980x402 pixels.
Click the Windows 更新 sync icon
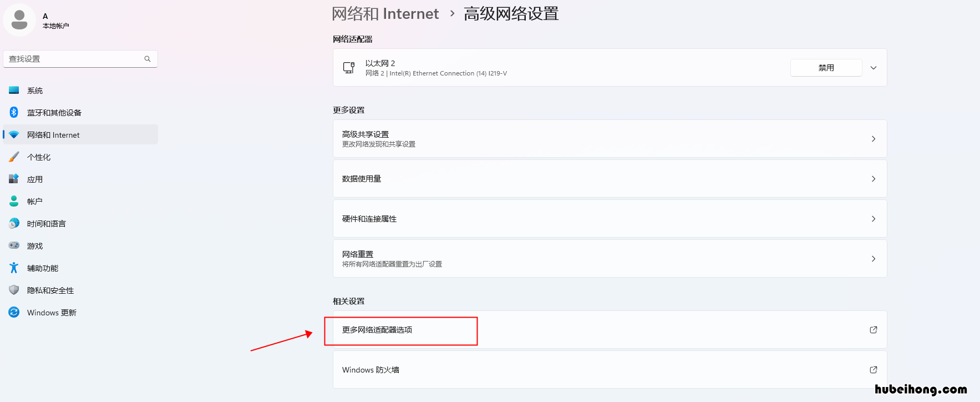click(14, 312)
